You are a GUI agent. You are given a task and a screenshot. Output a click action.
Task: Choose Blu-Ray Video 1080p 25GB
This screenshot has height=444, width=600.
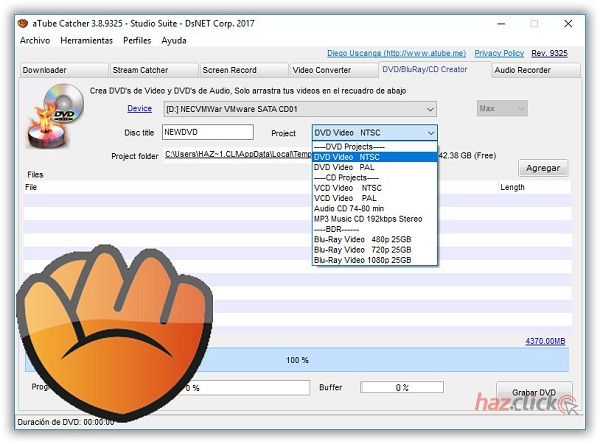click(x=375, y=260)
